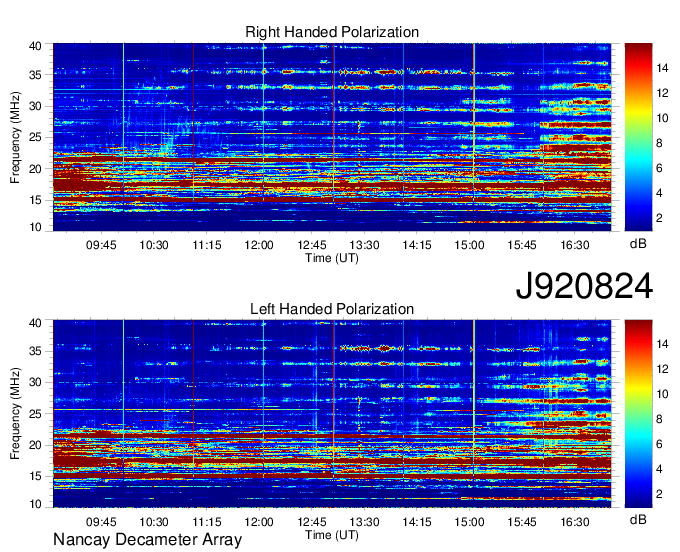Click the "Nancay Decameter Array" caption
The width and height of the screenshot is (680, 552).
[x=147, y=540]
